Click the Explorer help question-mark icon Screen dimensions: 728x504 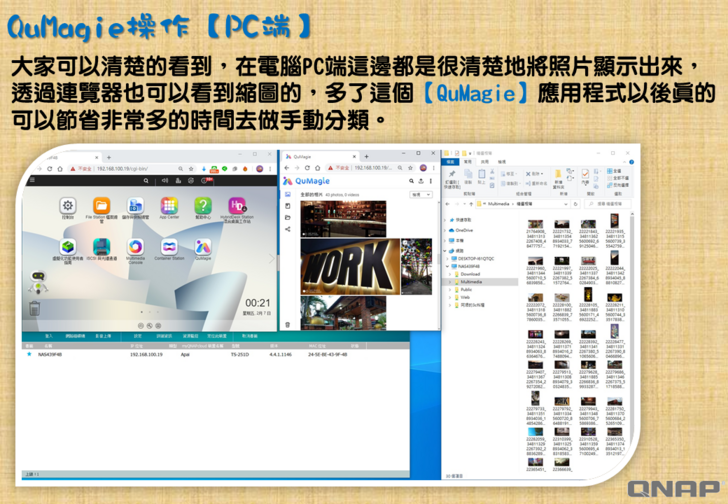pyautogui.click(x=631, y=162)
